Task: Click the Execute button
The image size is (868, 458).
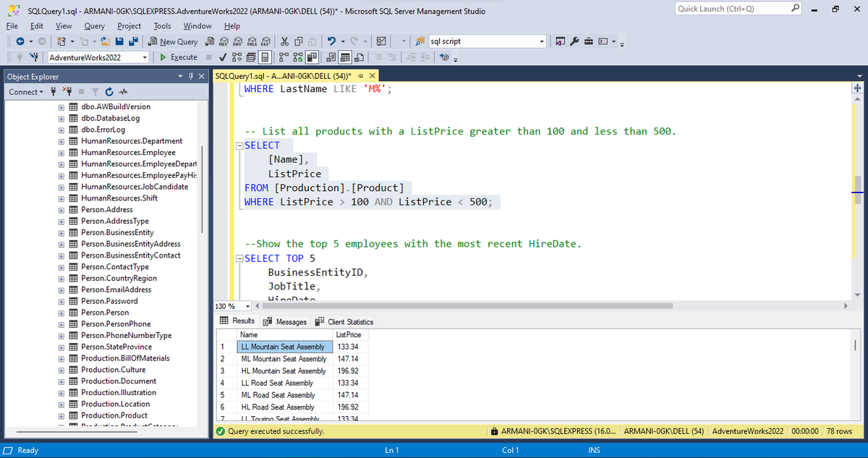Action: 178,57
